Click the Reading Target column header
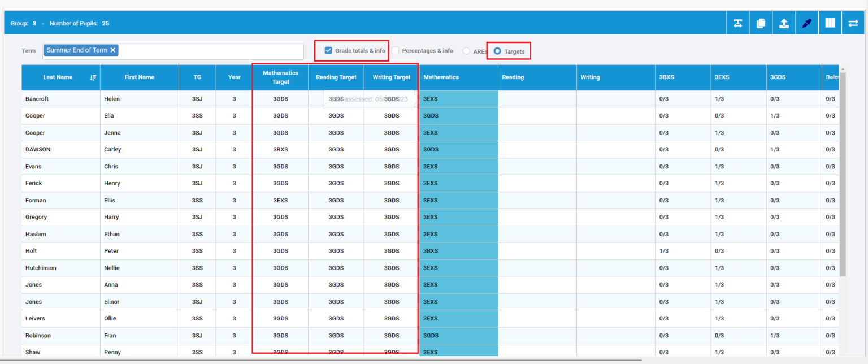Screen dimensions: 868x364 (336, 77)
